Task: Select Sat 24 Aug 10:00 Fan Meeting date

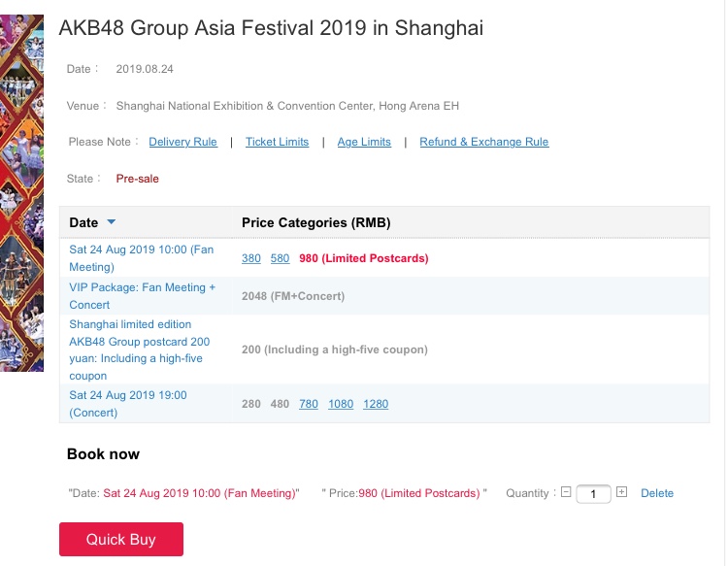Action: point(142,258)
